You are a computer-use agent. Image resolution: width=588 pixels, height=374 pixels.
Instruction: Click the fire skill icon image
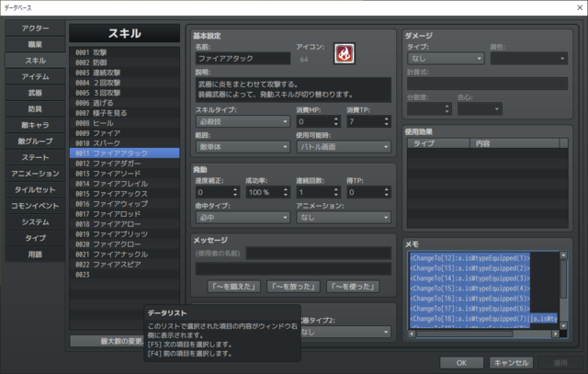tap(344, 53)
